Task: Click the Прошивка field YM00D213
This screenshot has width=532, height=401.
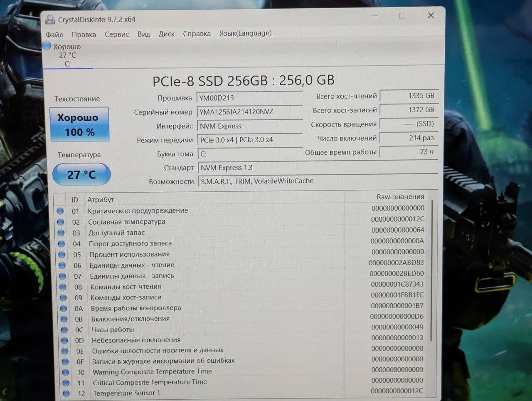Action: pos(249,98)
